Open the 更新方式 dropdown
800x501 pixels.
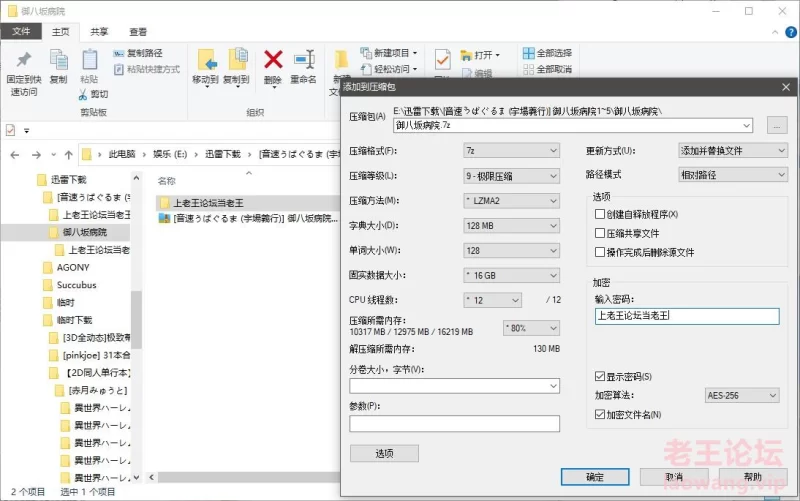pyautogui.click(x=733, y=151)
